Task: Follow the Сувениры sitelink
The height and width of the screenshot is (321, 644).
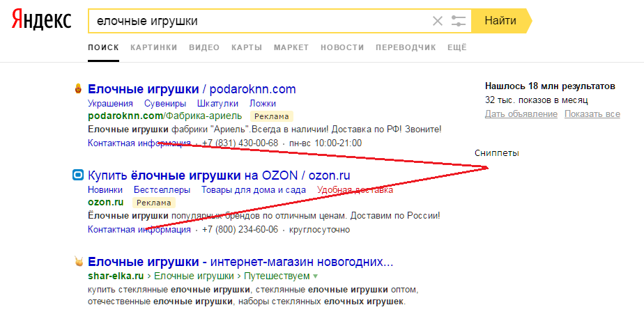Action: 165,104
